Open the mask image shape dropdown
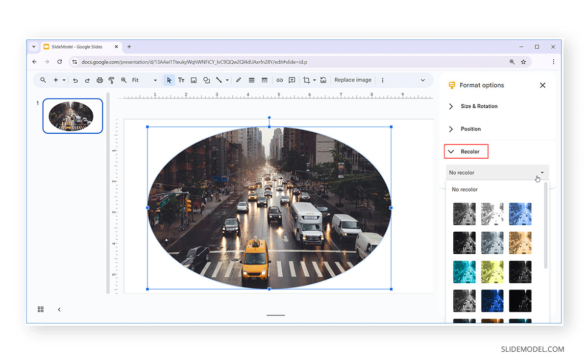 tap(315, 80)
